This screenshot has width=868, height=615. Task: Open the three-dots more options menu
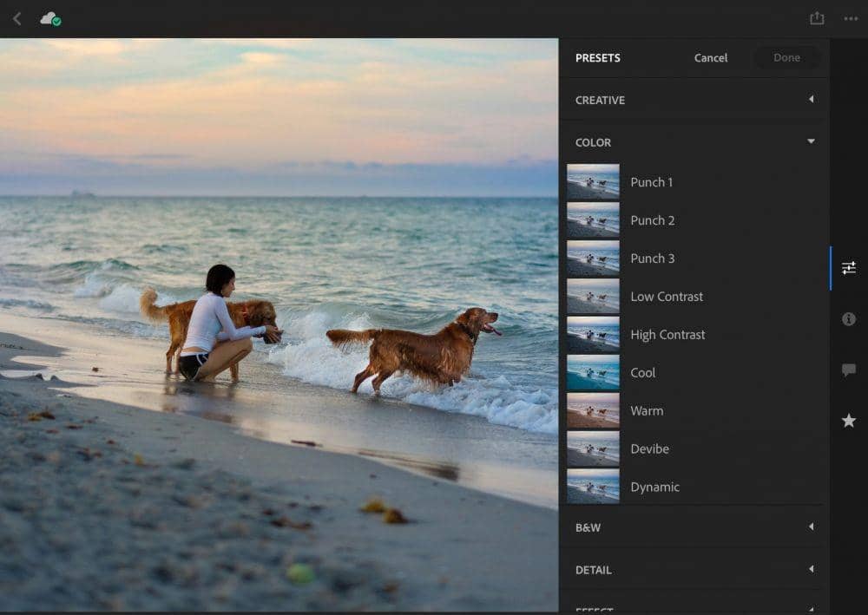(851, 18)
